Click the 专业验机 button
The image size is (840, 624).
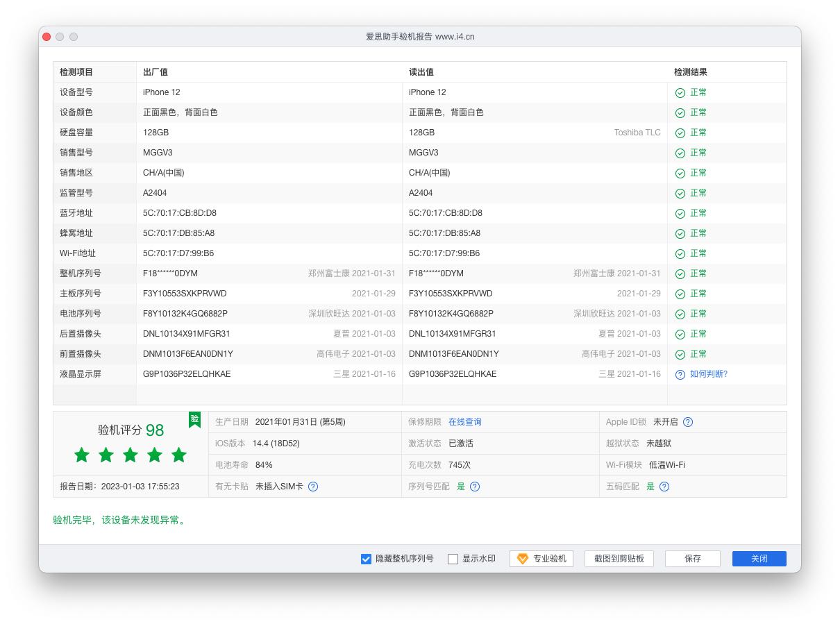point(541,559)
